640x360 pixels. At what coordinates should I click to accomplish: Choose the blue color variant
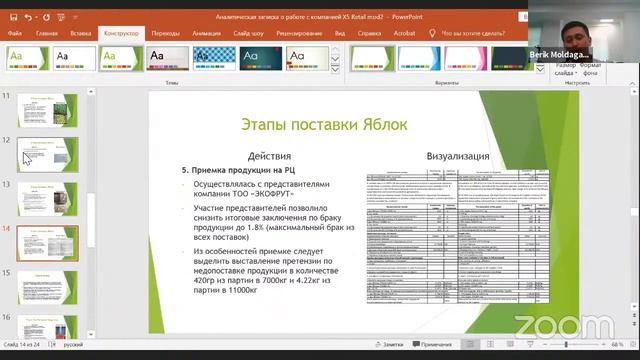(x=419, y=58)
